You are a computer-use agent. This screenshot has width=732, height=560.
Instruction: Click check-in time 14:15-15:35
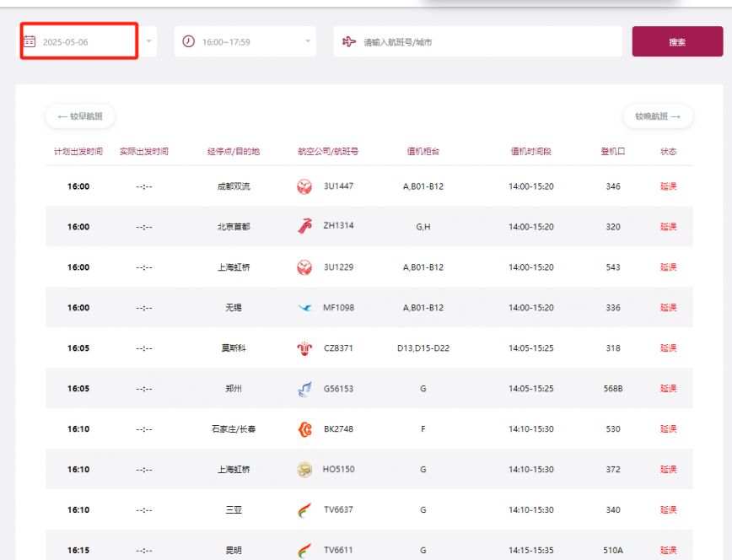[530, 550]
